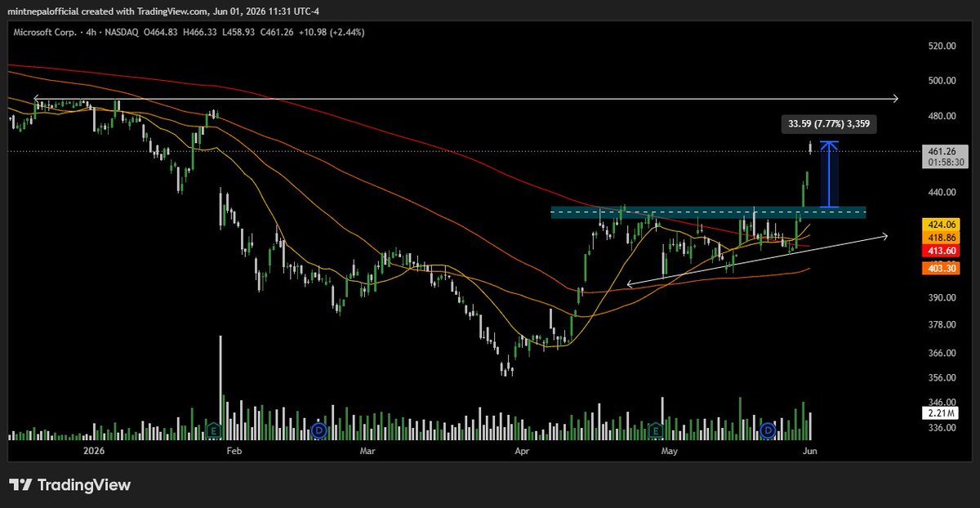Click the May date axis label

click(x=670, y=451)
